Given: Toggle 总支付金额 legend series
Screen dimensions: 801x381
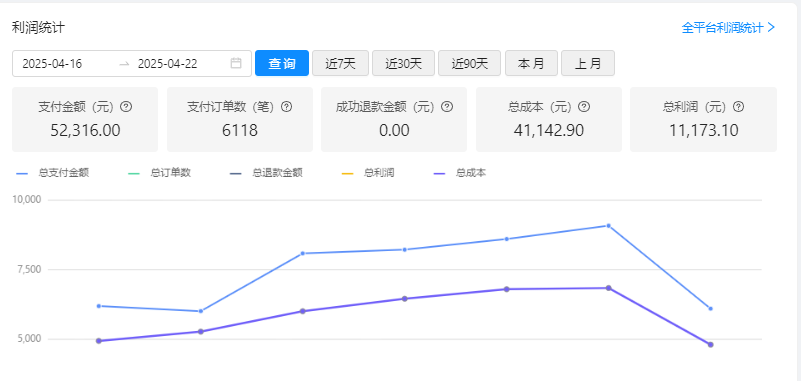Looking at the screenshot, I should (52, 173).
